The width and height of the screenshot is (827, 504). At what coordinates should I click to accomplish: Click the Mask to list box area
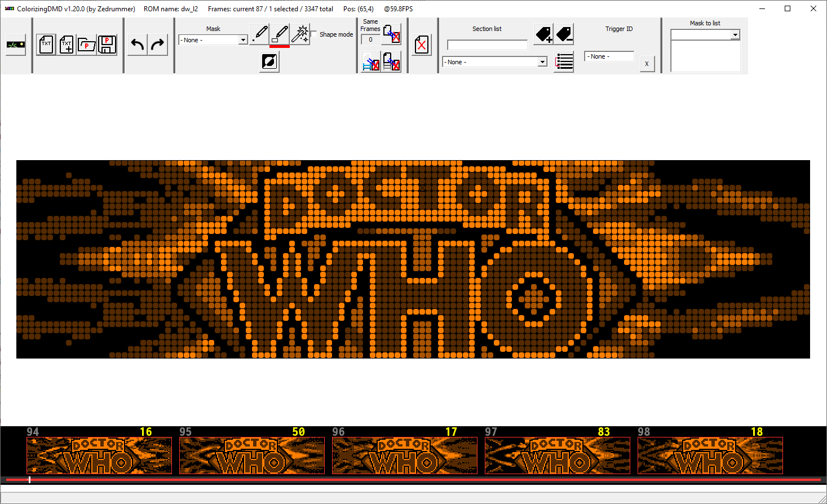[x=705, y=56]
